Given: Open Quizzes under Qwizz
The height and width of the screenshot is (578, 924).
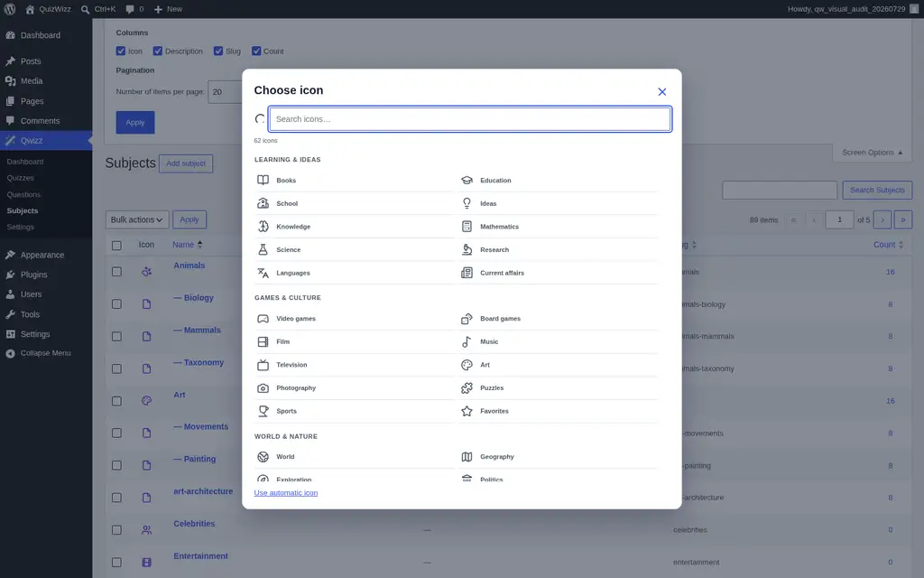Looking at the screenshot, I should pos(21,178).
